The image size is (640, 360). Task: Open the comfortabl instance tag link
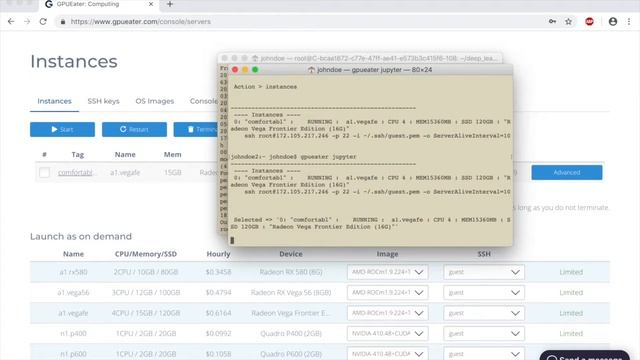click(76, 173)
